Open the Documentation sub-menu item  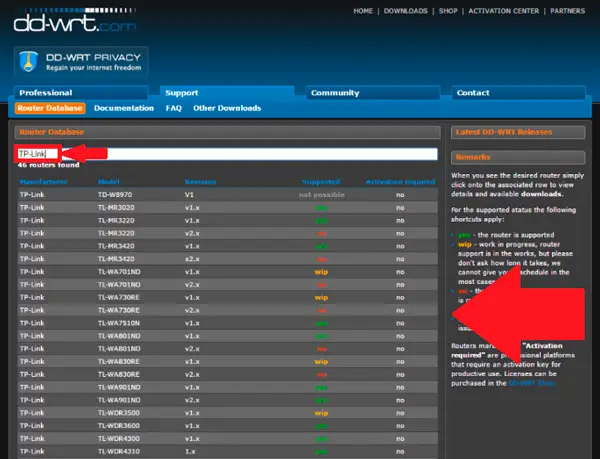pyautogui.click(x=124, y=108)
